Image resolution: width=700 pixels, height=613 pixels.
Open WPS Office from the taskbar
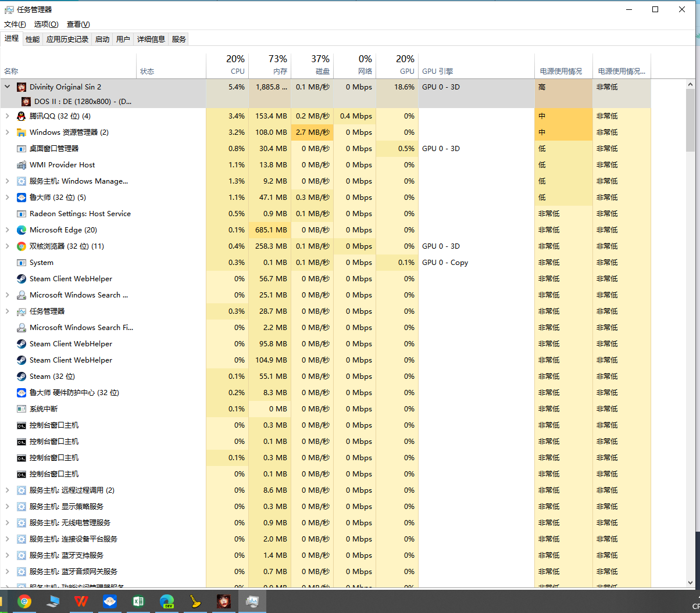pos(81,601)
